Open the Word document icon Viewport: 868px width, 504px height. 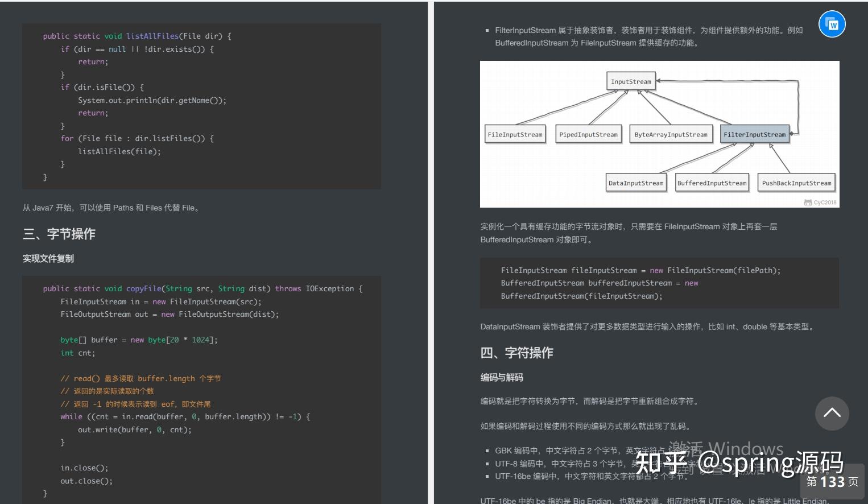point(832,24)
